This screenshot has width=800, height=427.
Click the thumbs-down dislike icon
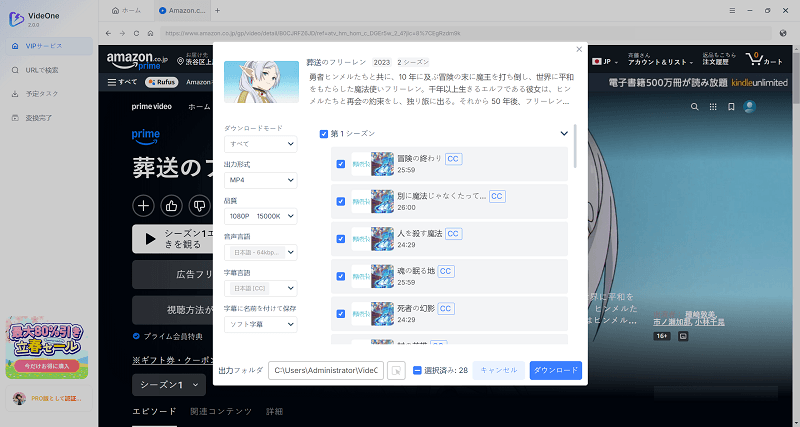(x=199, y=206)
